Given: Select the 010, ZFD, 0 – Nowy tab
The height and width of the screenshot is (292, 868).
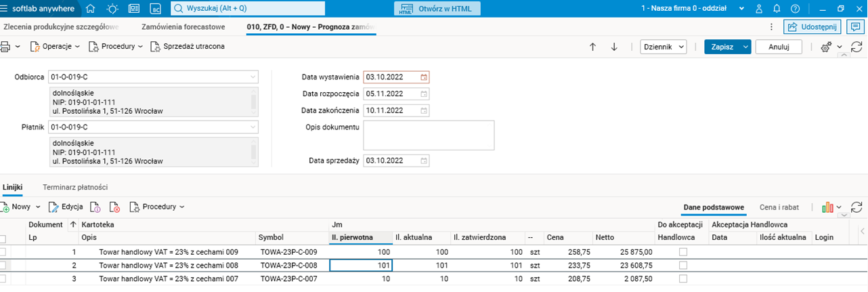Looking at the screenshot, I should [311, 27].
